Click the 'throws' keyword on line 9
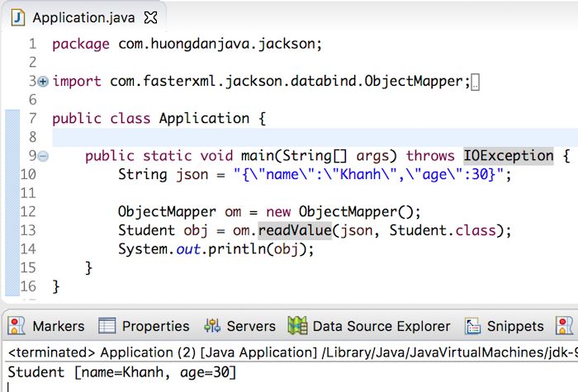The width and height of the screenshot is (578, 392). coord(430,156)
